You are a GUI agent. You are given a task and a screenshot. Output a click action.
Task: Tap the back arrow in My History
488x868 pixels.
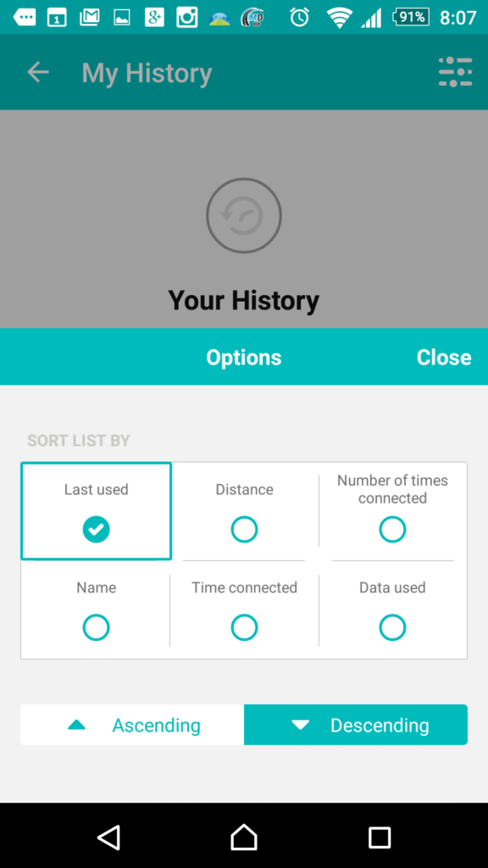(x=38, y=73)
